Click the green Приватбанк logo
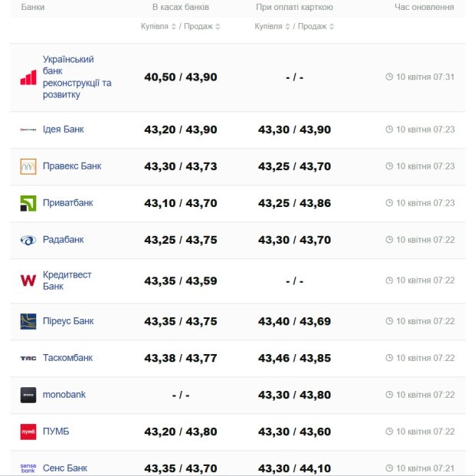This screenshot has height=476, width=475. click(28, 203)
